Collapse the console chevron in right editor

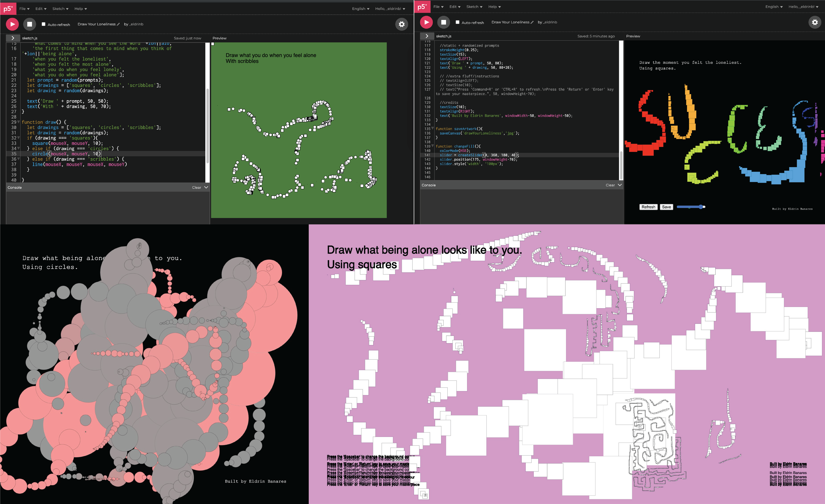click(x=620, y=185)
